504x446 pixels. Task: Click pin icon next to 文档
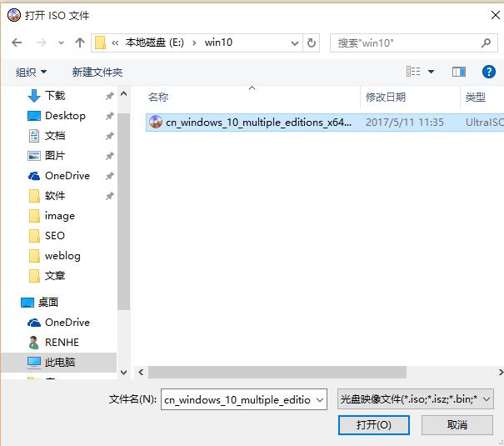(110, 136)
